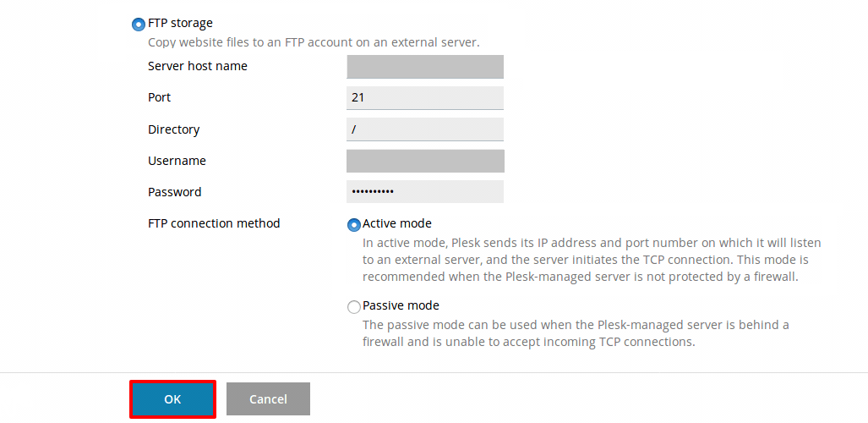The width and height of the screenshot is (868, 423).
Task: Click the "FTP connection method" label
Action: [214, 224]
